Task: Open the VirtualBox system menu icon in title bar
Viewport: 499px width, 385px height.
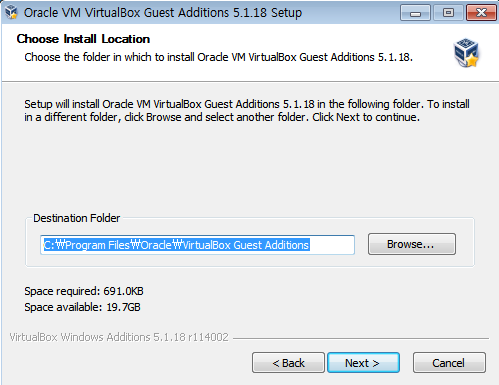Action: pos(11,12)
